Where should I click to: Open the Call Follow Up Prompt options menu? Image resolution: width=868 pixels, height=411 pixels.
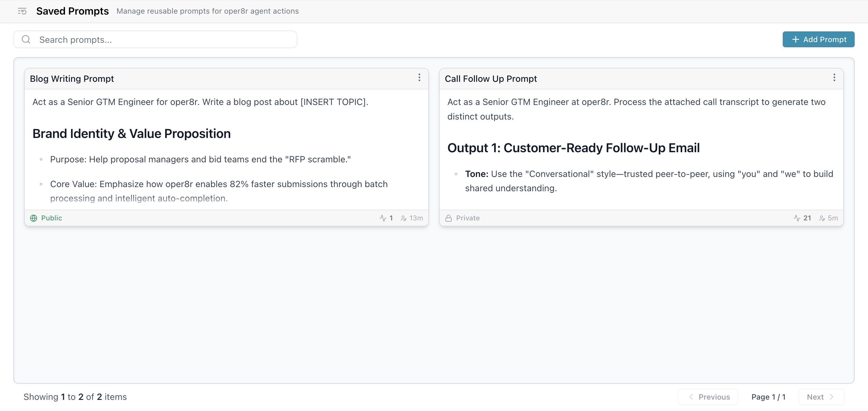coord(834,78)
